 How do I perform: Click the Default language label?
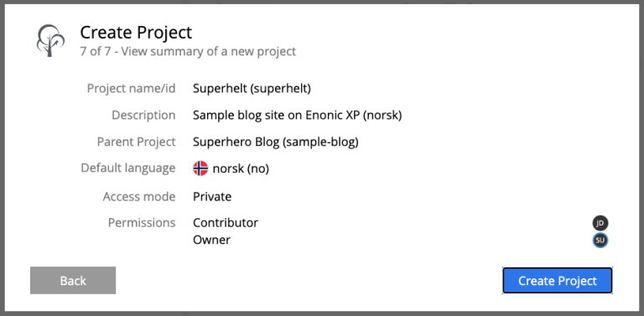pyautogui.click(x=127, y=168)
